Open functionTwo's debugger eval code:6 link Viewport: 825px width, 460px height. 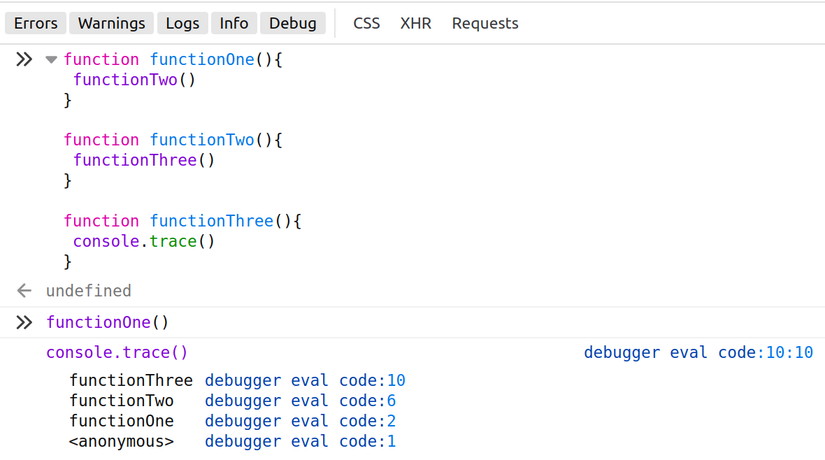tap(300, 401)
